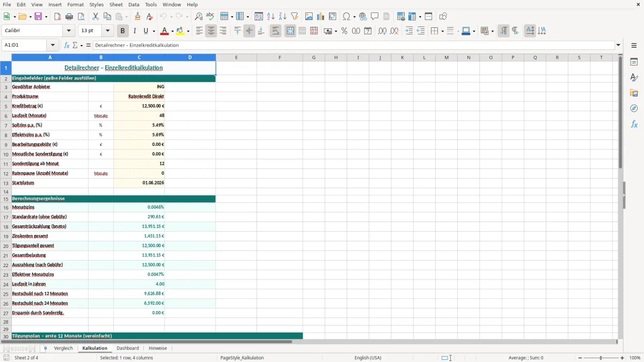
Task: Expand the Save dropdown arrow
Action: (46, 17)
